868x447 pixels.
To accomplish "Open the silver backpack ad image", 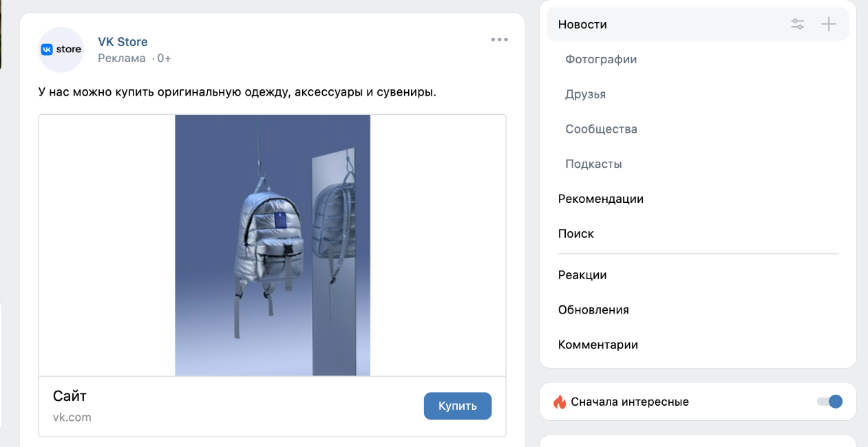I will [x=273, y=246].
